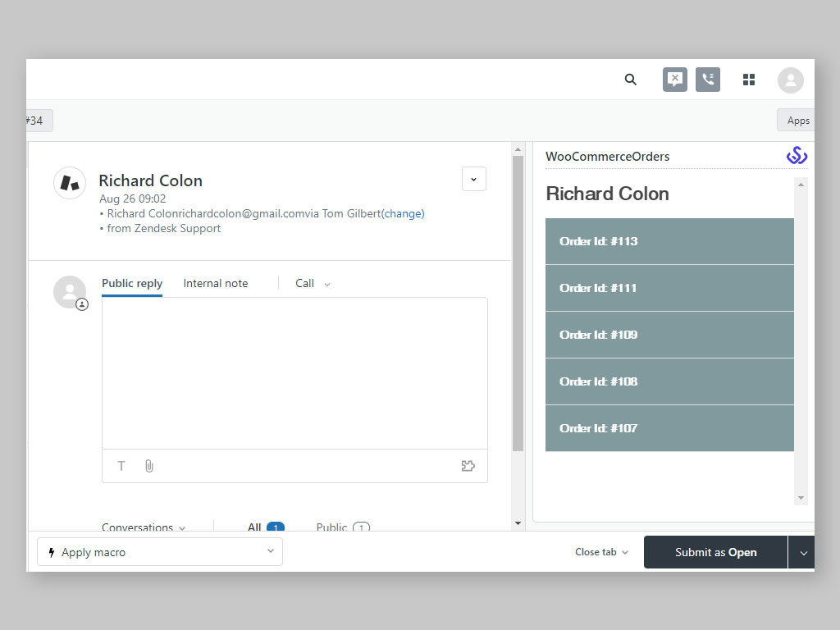Expand the Conversations filter dropdown
The height and width of the screenshot is (630, 840).
click(x=142, y=527)
